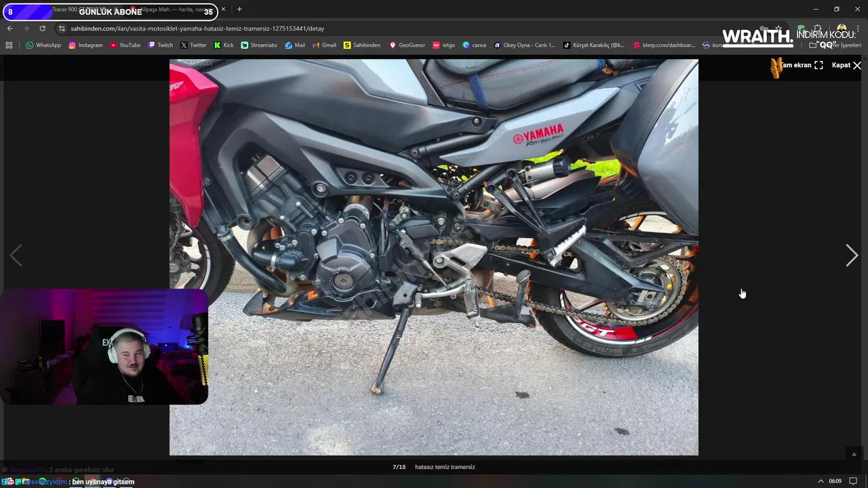This screenshot has width=868, height=488.
Task: Open the Okey Oyna bookmark
Action: (x=524, y=45)
